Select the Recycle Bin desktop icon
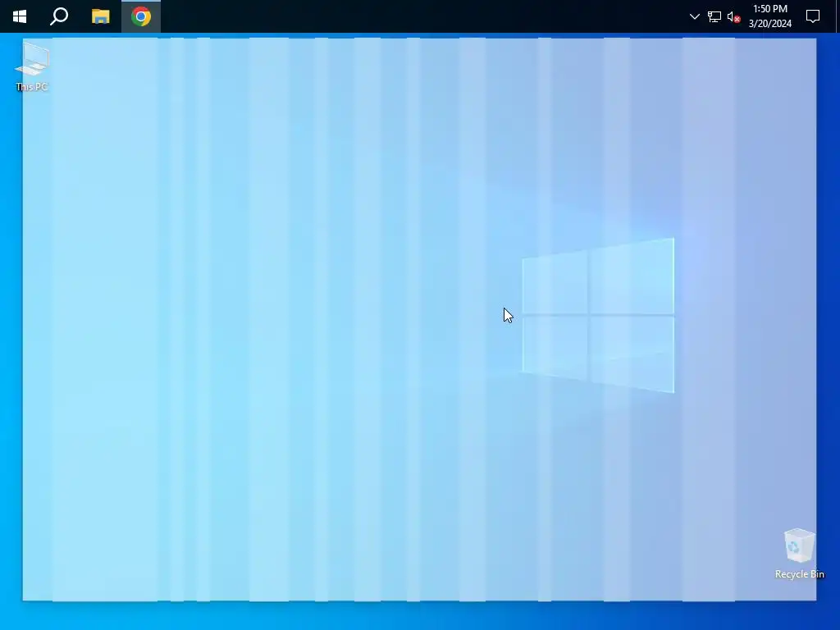The width and height of the screenshot is (840, 630). pyautogui.click(x=799, y=554)
